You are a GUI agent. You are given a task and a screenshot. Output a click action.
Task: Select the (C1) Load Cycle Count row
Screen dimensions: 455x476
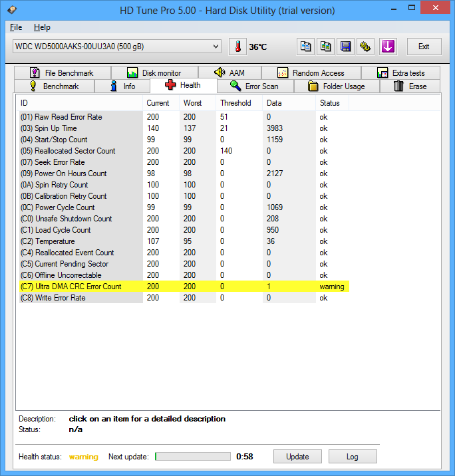point(184,230)
